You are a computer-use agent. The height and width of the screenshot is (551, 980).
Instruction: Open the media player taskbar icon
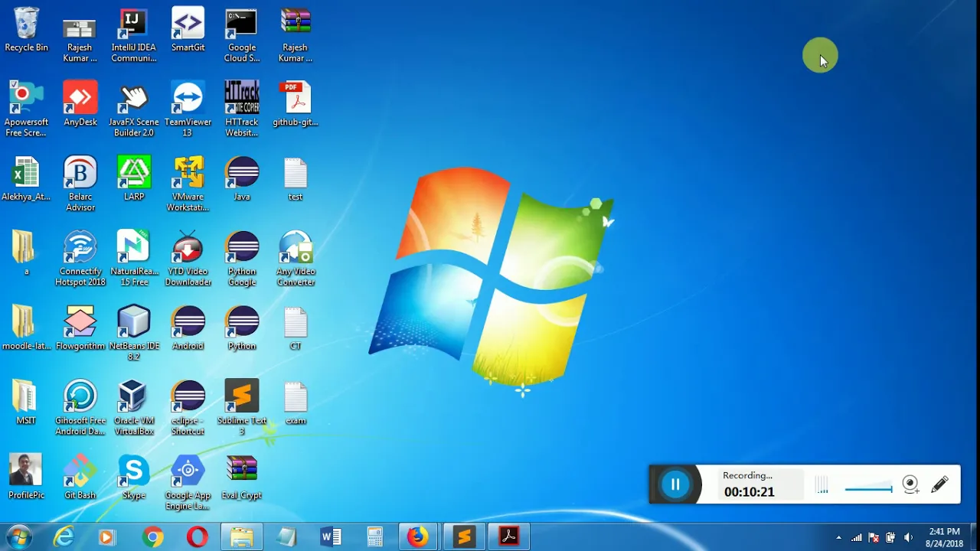coord(106,537)
